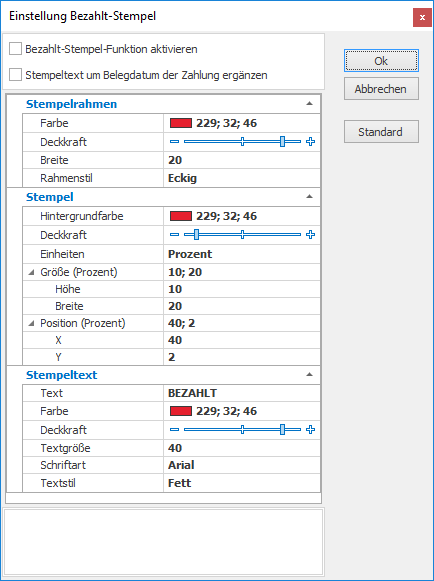
Task: Select Schriftart value Arial
Action: tap(242, 465)
